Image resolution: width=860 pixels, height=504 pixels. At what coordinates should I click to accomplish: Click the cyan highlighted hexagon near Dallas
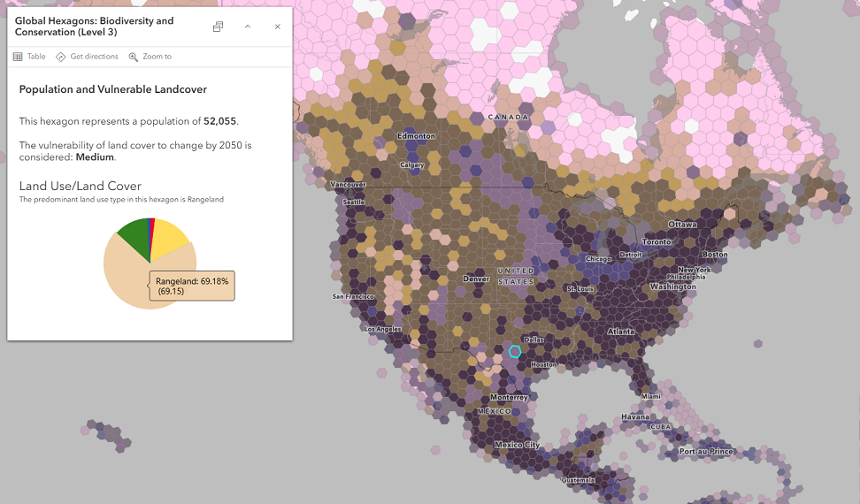(x=514, y=352)
